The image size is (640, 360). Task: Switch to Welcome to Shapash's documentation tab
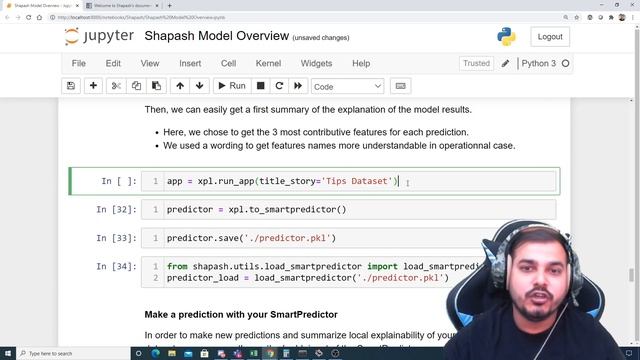[123, 6]
